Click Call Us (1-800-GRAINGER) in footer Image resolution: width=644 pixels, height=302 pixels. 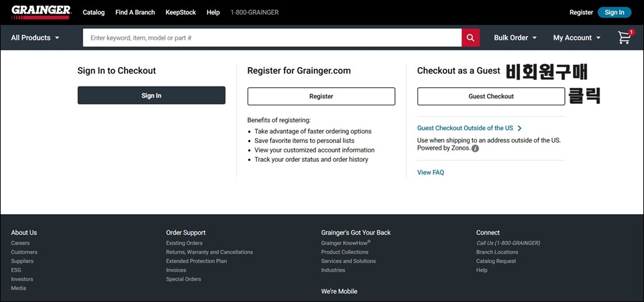click(508, 243)
